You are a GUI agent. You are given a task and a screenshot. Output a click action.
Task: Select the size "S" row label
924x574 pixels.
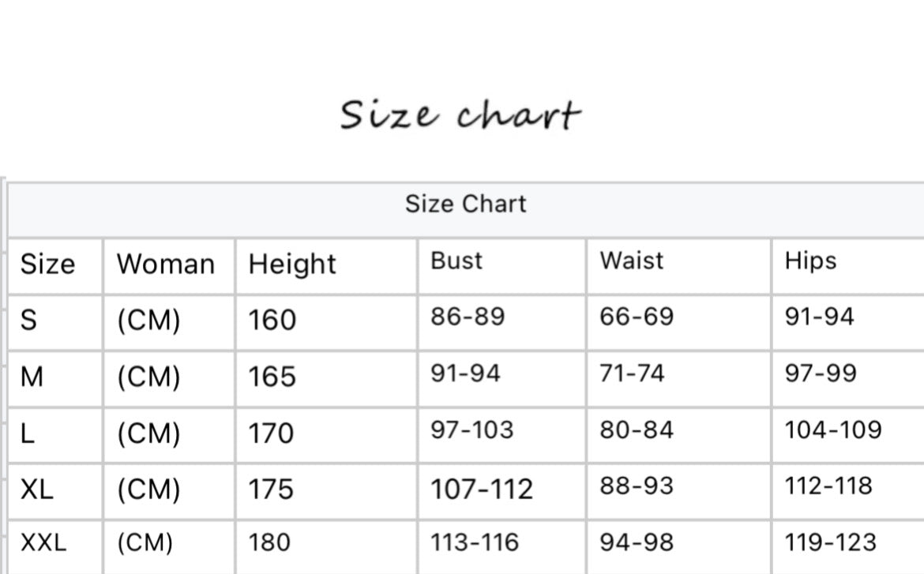point(28,320)
